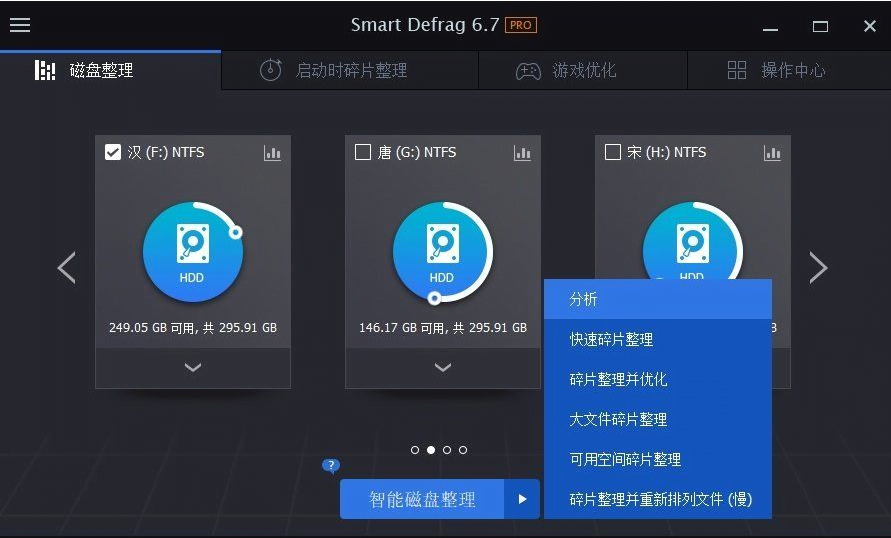Choose 碎片整理并优化 from the menu

pos(658,379)
